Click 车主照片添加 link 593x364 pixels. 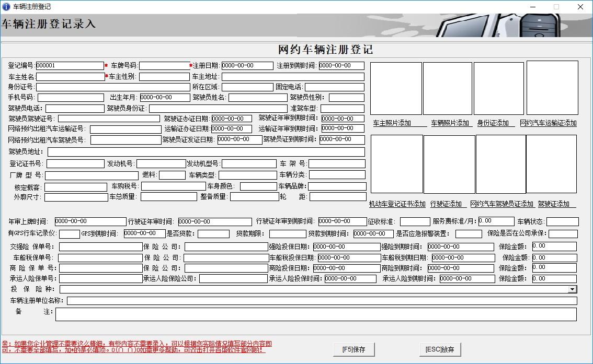392,123
